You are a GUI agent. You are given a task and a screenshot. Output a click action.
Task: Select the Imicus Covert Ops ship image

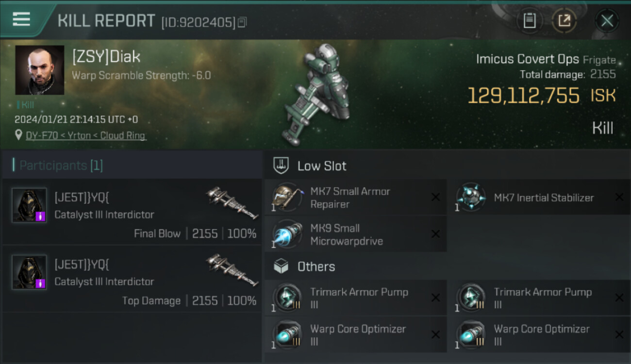click(320, 95)
